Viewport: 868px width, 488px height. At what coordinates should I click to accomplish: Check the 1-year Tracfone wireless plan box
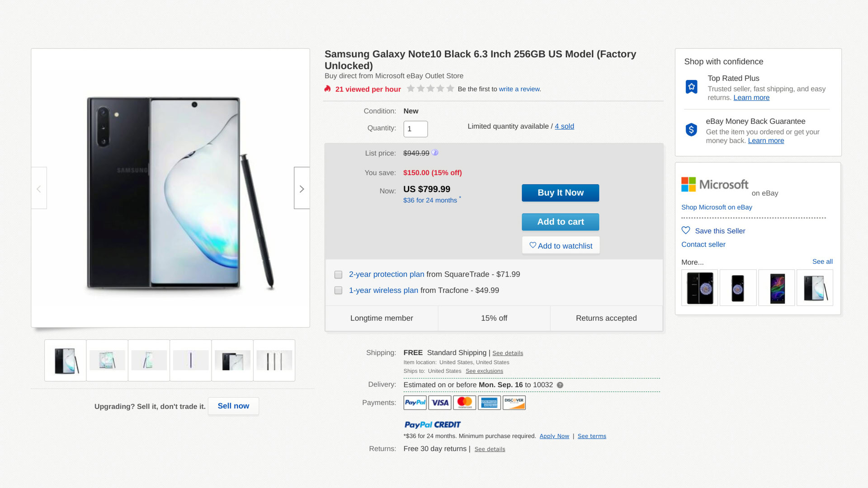pos(338,291)
